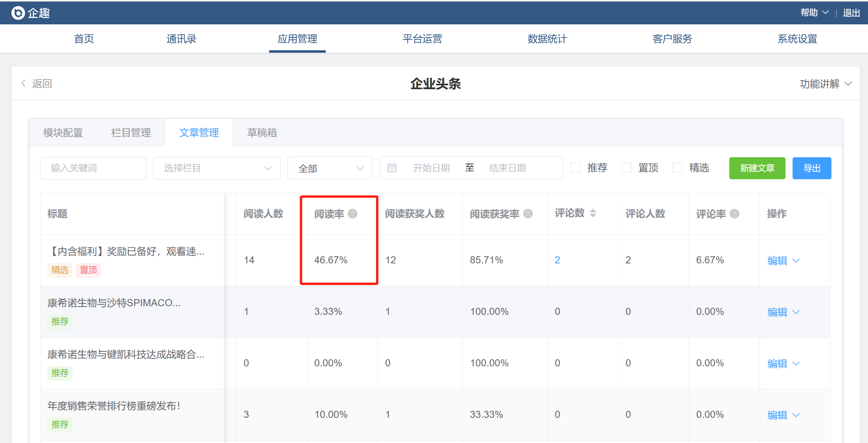Open the 数据统计 navigation menu
The width and height of the screenshot is (868, 443).
point(547,39)
